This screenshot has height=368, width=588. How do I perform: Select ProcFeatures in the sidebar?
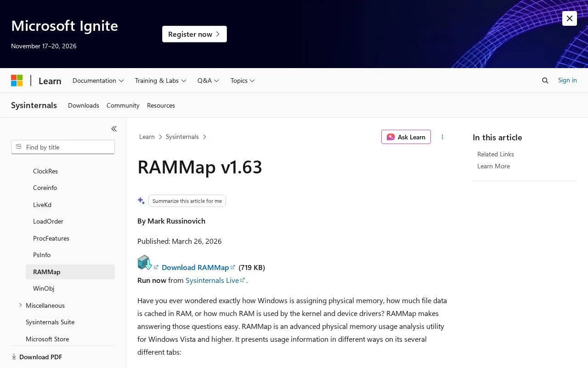coord(51,238)
